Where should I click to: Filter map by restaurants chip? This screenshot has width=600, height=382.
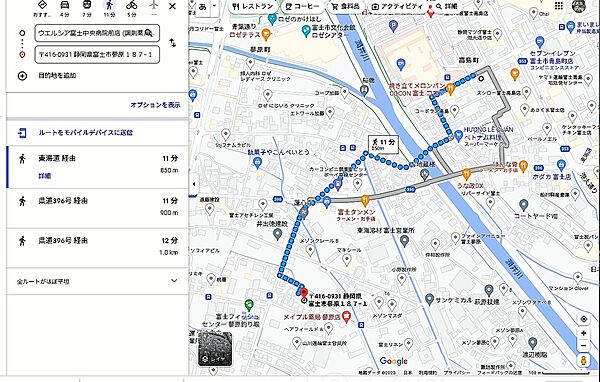[253, 7]
